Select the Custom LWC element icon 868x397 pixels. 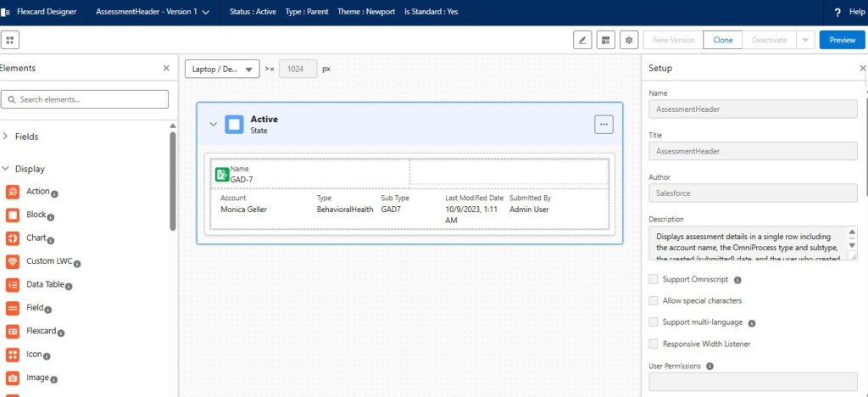coord(13,262)
